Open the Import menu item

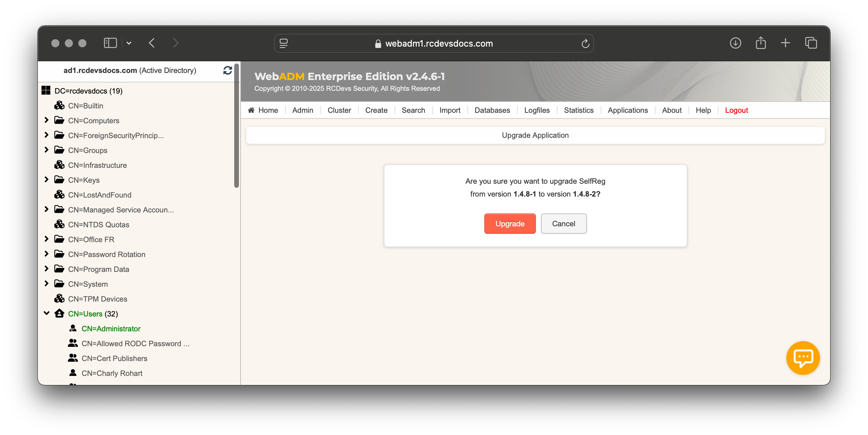coord(450,110)
